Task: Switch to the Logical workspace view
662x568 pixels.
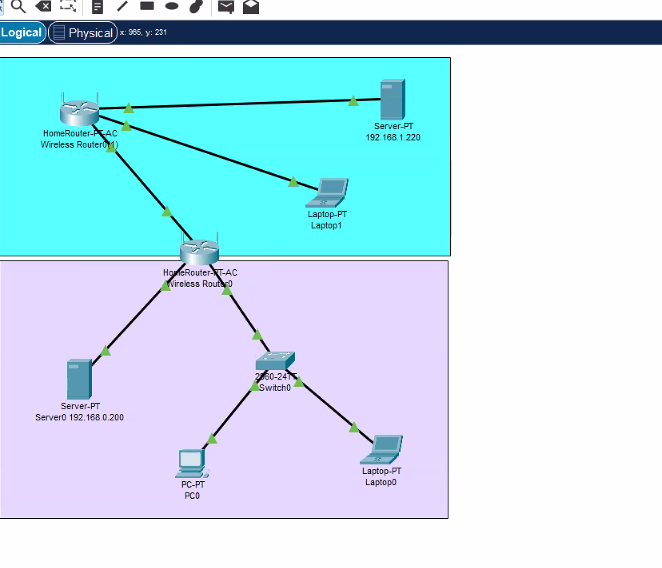Action: pyautogui.click(x=22, y=33)
